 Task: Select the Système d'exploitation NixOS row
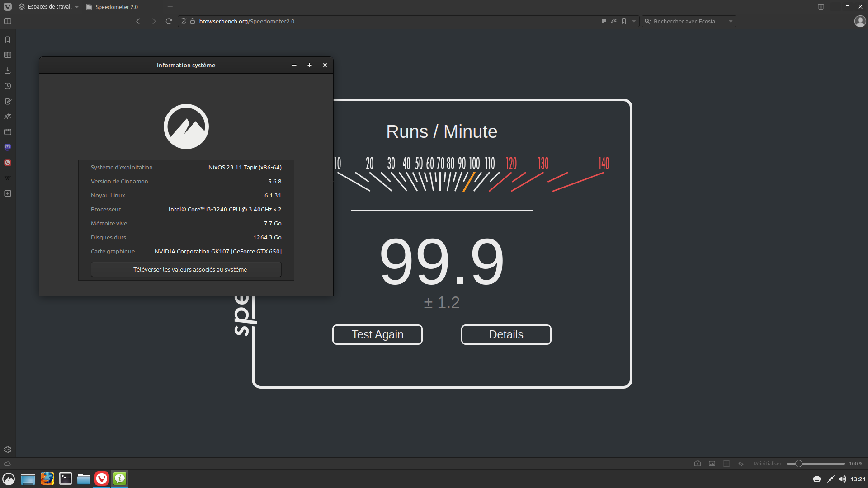point(186,167)
